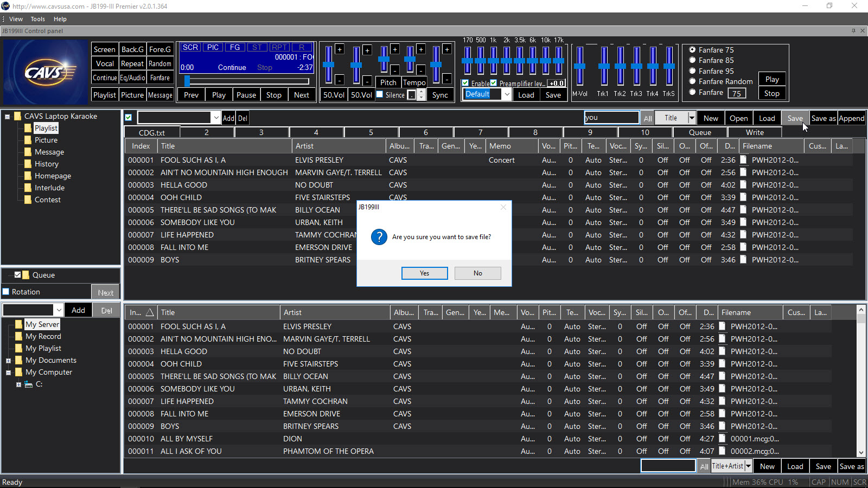This screenshot has height=488, width=868.
Task: Click No in the save dialog
Action: 478,273
